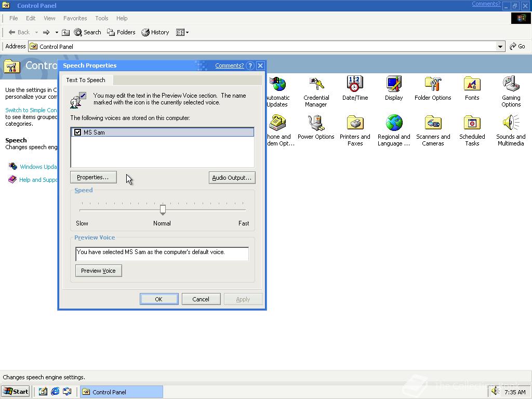Click in the Preview Voice text field

pyautogui.click(x=162, y=254)
